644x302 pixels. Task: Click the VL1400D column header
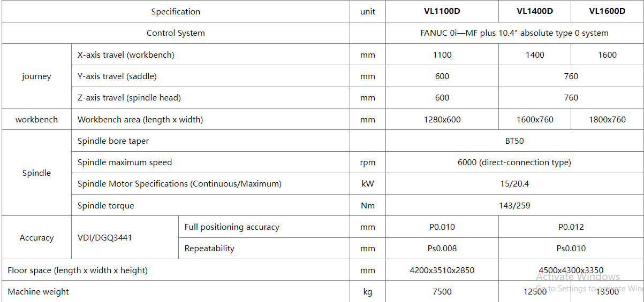point(534,11)
